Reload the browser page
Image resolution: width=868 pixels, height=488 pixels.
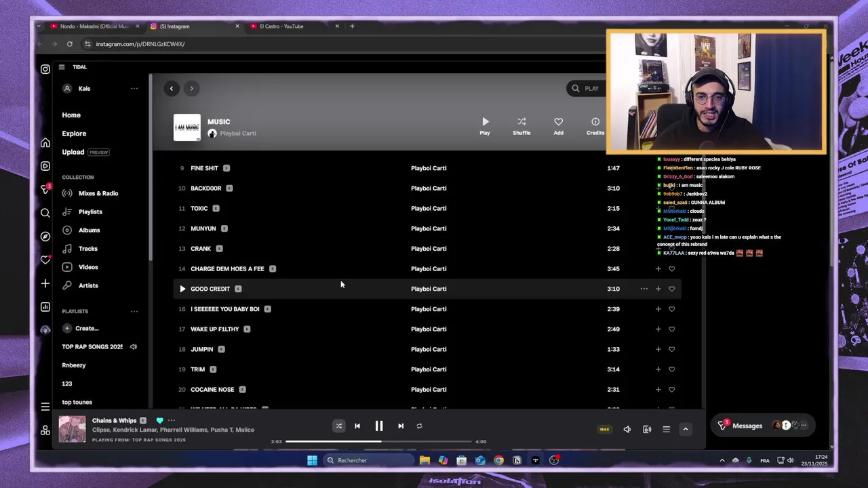(69, 44)
